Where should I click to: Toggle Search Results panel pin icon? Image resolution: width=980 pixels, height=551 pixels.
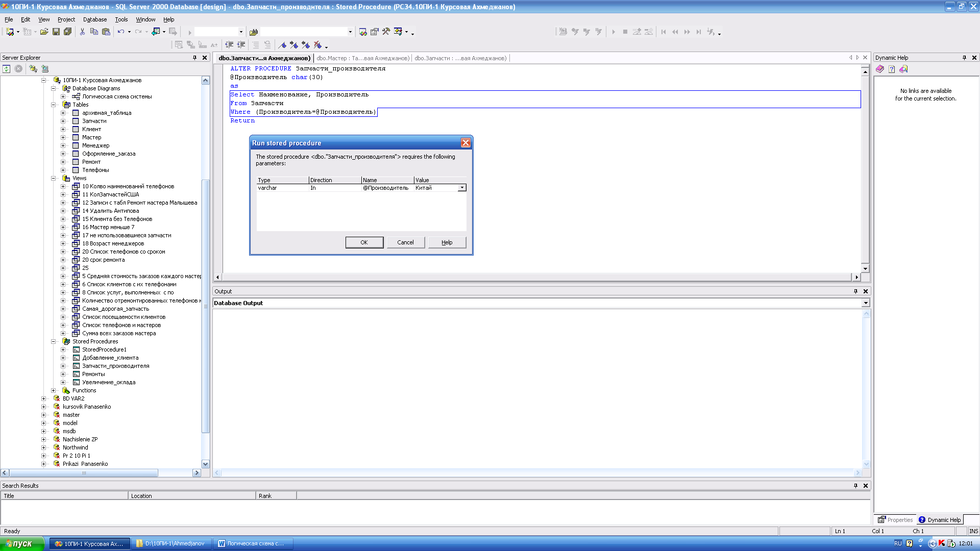tap(855, 486)
